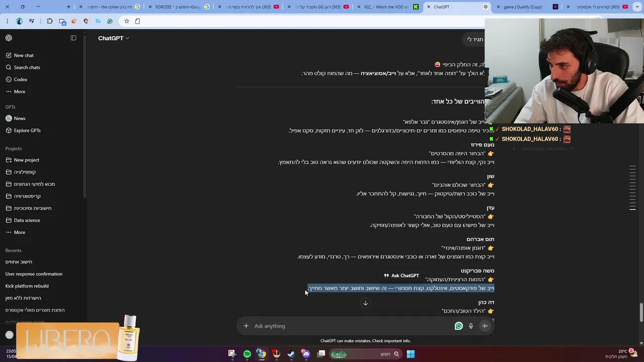This screenshot has width=644, height=362.
Task: Click the green Grammarly extension icon in toolbar
Action: (x=110, y=21)
